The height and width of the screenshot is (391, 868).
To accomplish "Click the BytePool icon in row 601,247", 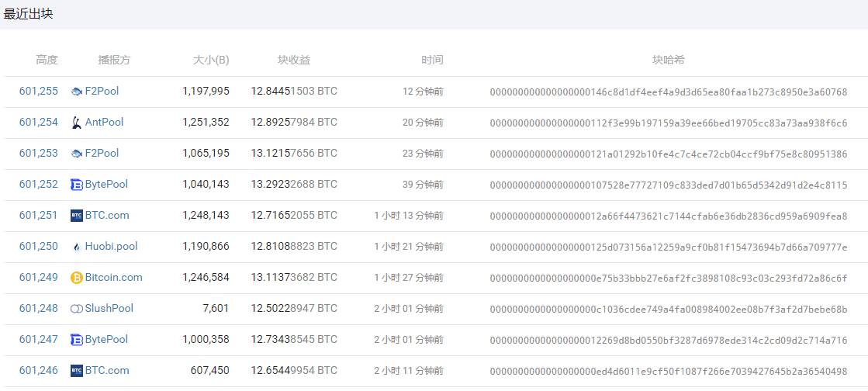I will (77, 340).
